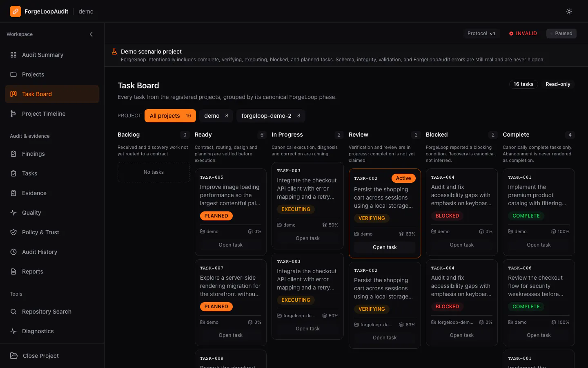Screen dimensions: 588x368
Task: Click the flask icon beside Demo scenario project
Action: coord(114,52)
